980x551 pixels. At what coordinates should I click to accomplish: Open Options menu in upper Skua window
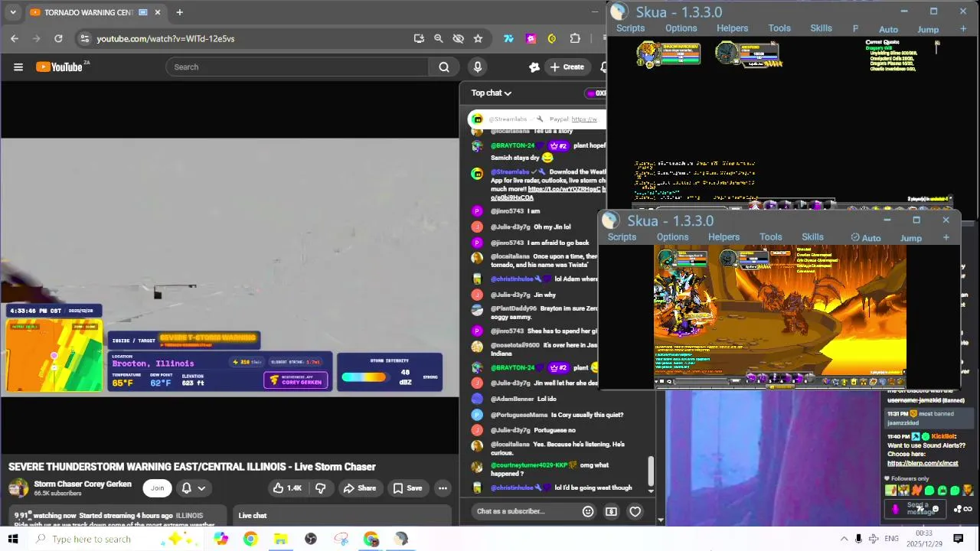pyautogui.click(x=681, y=28)
